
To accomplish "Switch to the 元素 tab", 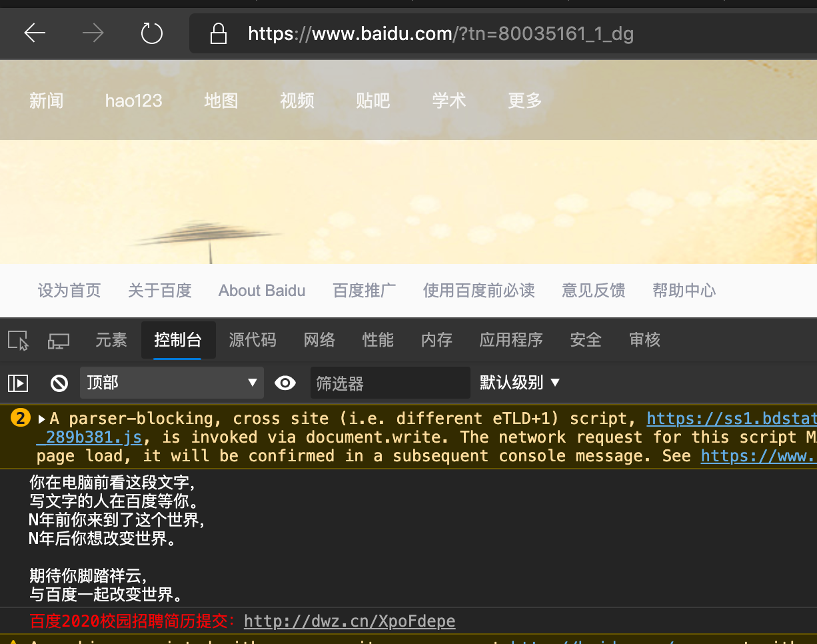I will click(111, 340).
